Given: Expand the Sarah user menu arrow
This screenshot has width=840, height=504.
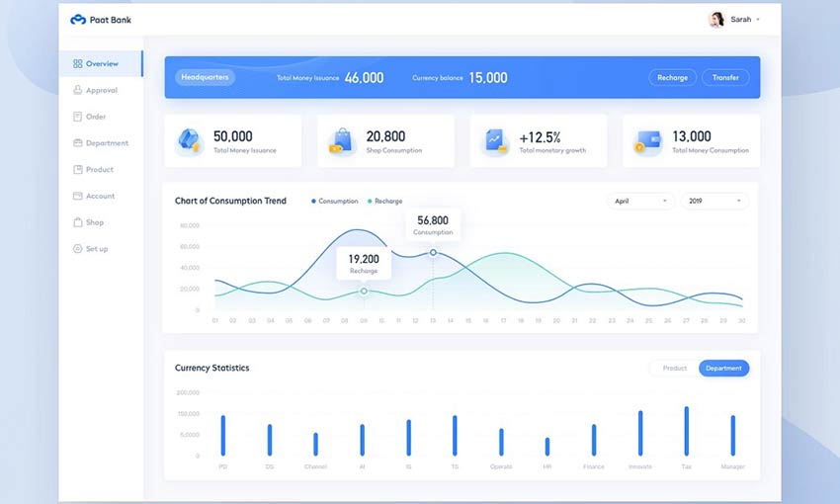Looking at the screenshot, I should pyautogui.click(x=759, y=19).
